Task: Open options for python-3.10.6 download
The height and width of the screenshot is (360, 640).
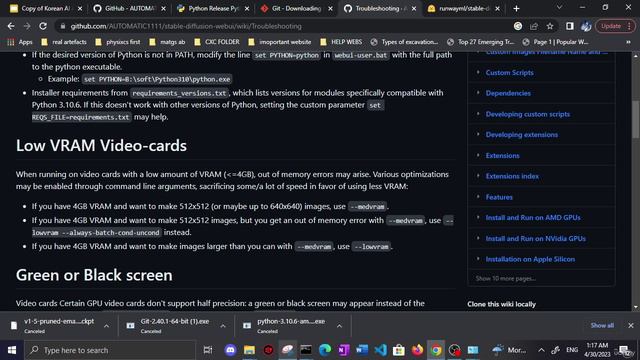Action: 339,326
